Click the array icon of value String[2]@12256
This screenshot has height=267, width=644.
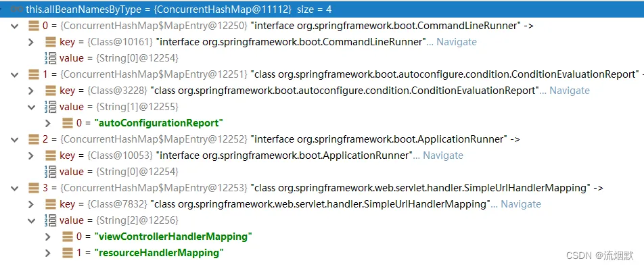[x=50, y=220]
